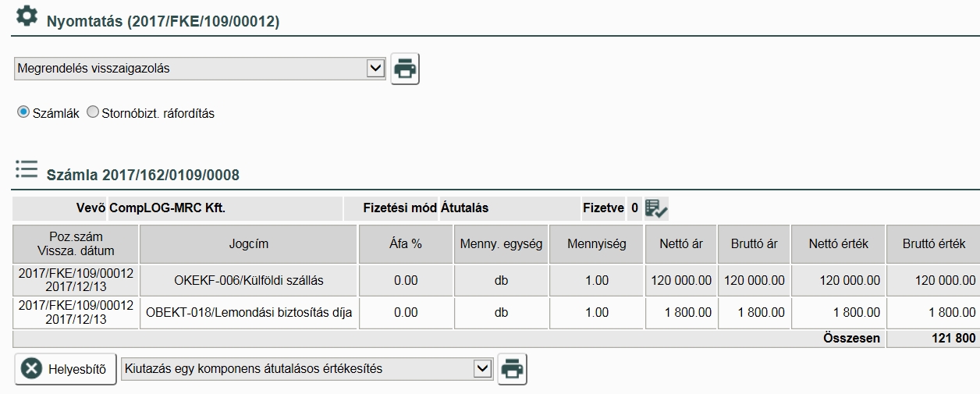The image size is (980, 394).
Task: Click the gear icon beside Nyomtatás heading
Action: [27, 16]
